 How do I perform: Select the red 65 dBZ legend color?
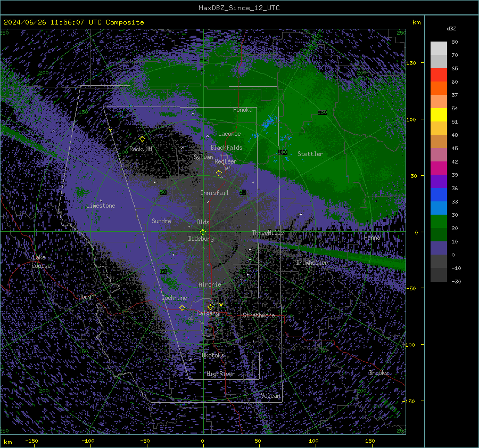coord(439,75)
